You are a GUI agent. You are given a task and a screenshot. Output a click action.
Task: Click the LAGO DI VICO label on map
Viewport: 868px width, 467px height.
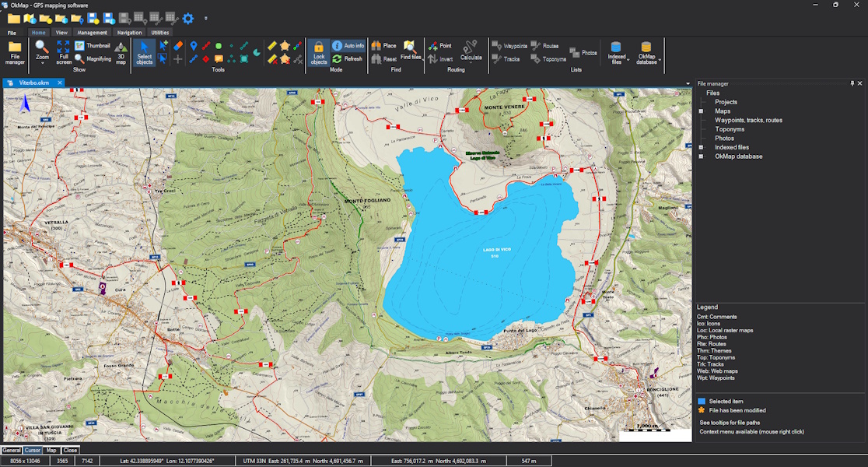(x=496, y=250)
